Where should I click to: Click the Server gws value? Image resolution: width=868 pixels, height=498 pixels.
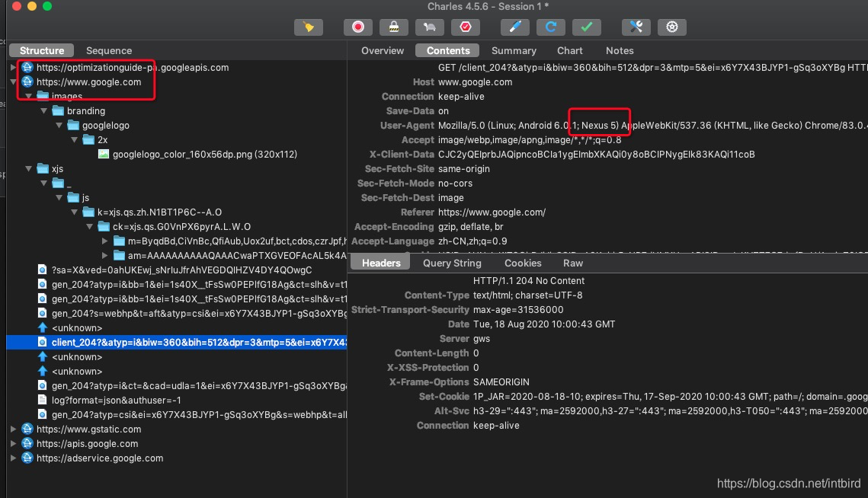tap(481, 338)
